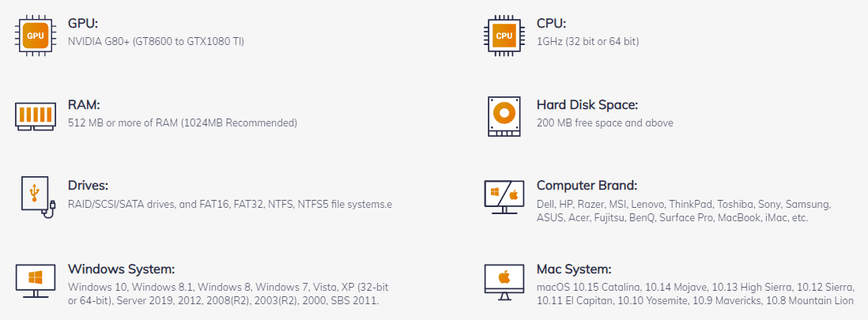This screenshot has width=868, height=320.
Task: Click the macOS 10.15 Catalina version list
Action: 695,294
